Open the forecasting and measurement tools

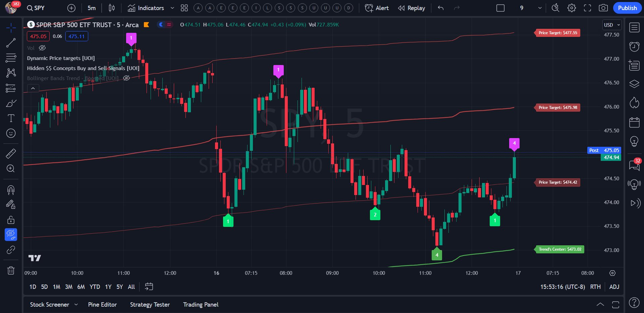pyautogui.click(x=11, y=88)
